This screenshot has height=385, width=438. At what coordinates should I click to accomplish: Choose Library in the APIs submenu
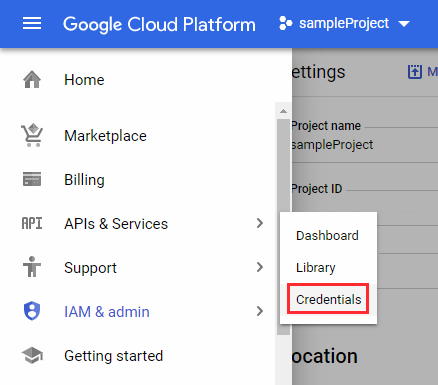pos(316,267)
